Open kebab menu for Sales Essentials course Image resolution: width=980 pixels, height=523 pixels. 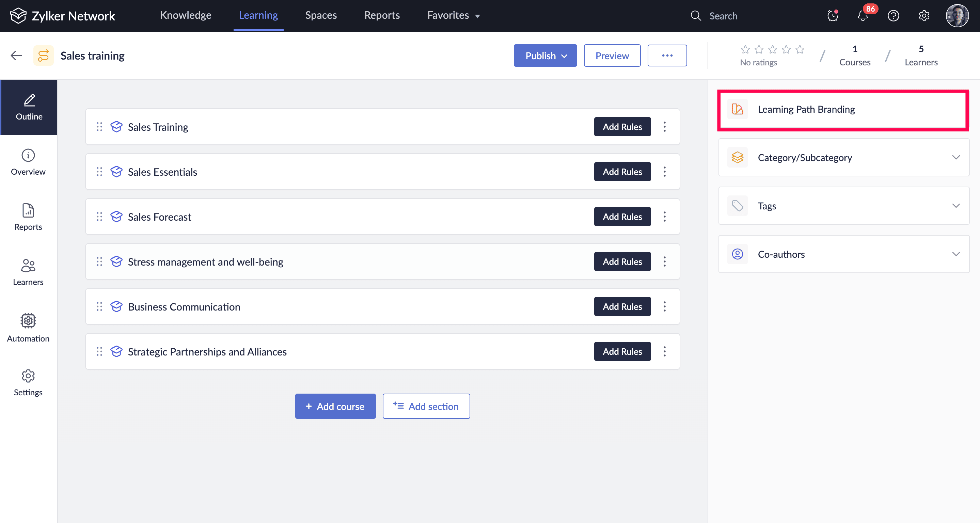coord(664,172)
